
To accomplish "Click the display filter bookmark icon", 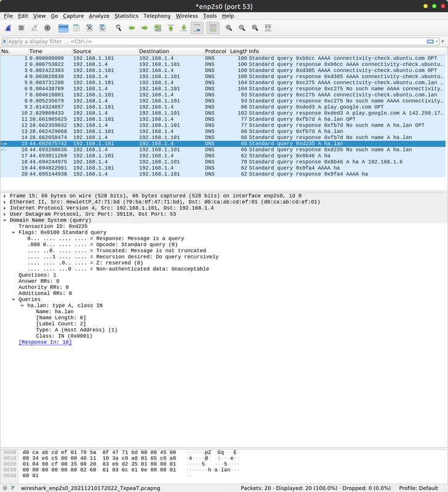I will pos(4,41).
